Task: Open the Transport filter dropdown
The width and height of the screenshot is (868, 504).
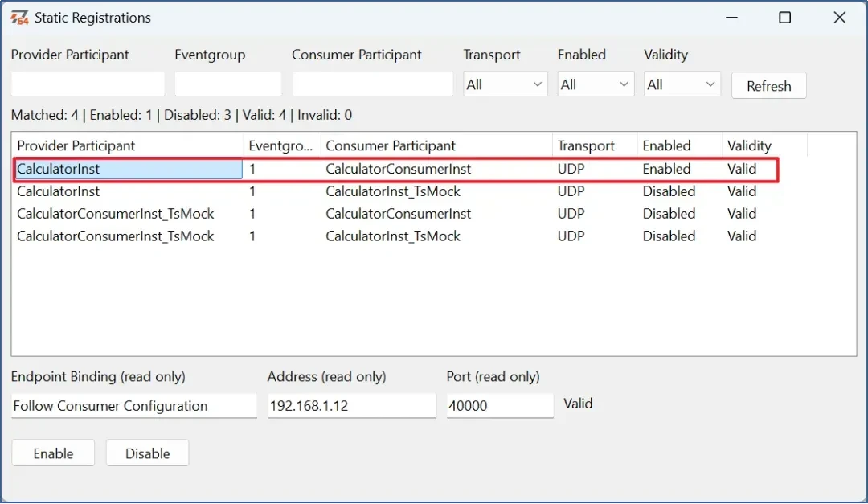Action: pos(505,84)
